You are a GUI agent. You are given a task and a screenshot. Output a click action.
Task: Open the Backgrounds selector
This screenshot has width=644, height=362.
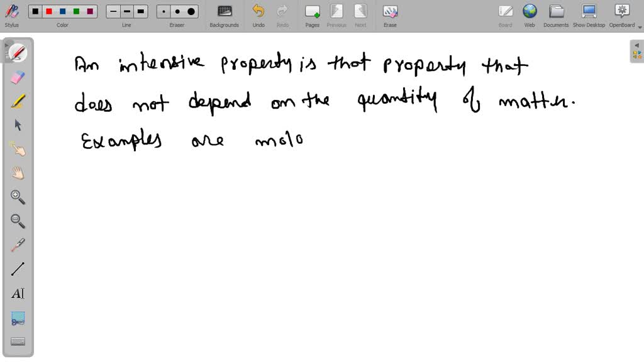pyautogui.click(x=224, y=15)
